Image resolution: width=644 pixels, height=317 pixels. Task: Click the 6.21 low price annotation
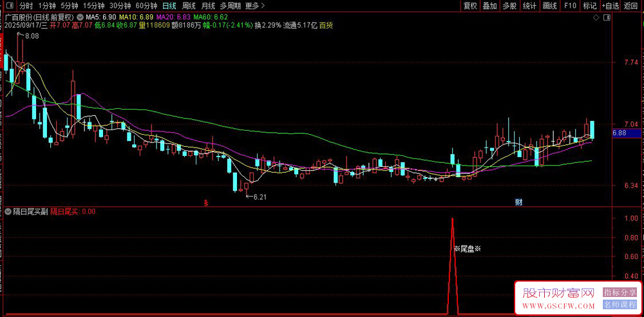(260, 197)
